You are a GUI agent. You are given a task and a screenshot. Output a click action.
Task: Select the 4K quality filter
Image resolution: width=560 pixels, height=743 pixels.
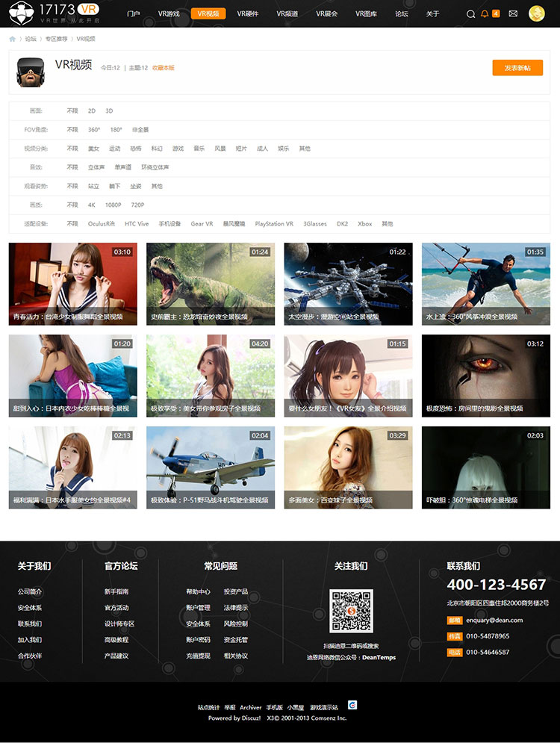[91, 205]
